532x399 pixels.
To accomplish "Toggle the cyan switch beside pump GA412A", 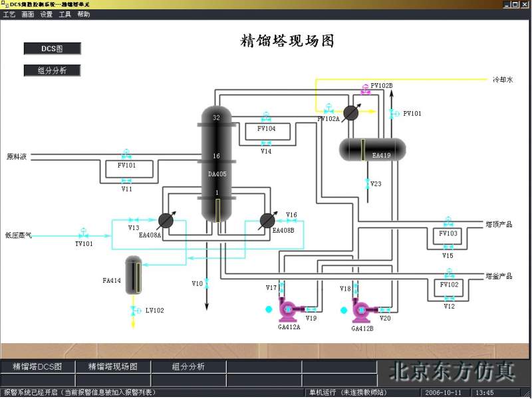I will [269, 309].
